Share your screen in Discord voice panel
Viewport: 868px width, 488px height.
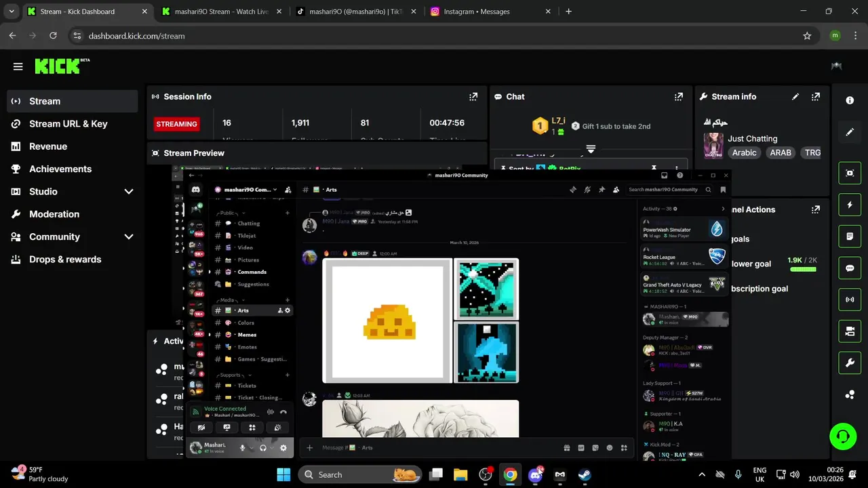click(226, 428)
